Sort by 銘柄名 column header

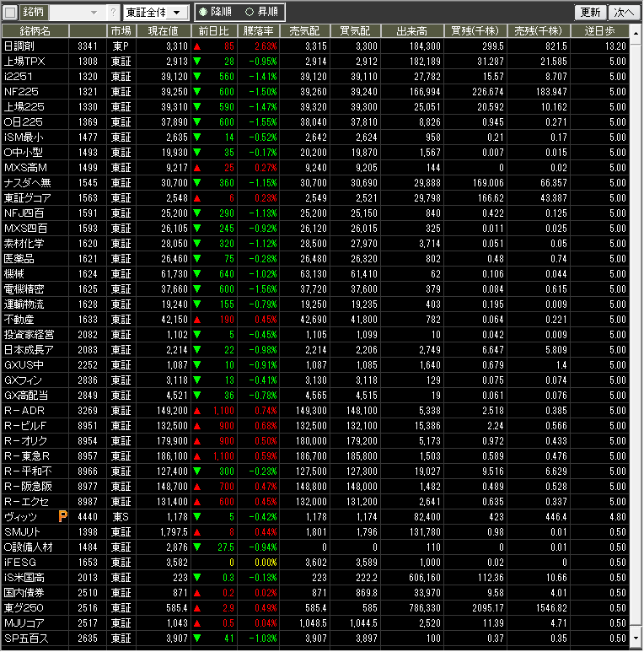click(35, 30)
